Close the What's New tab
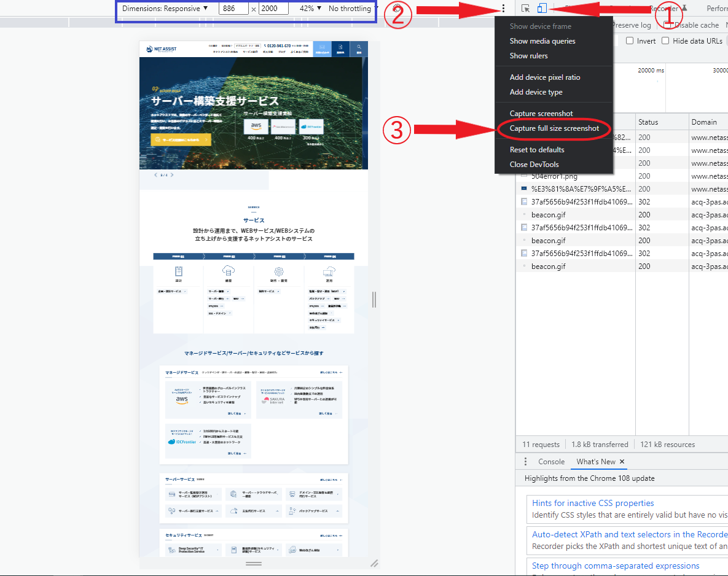 pyautogui.click(x=622, y=462)
